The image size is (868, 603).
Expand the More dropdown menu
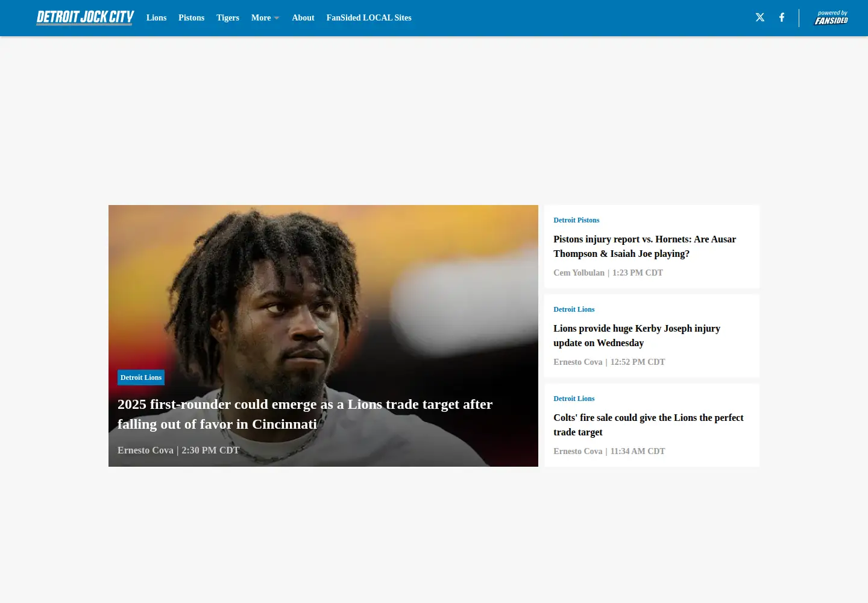pos(265,18)
